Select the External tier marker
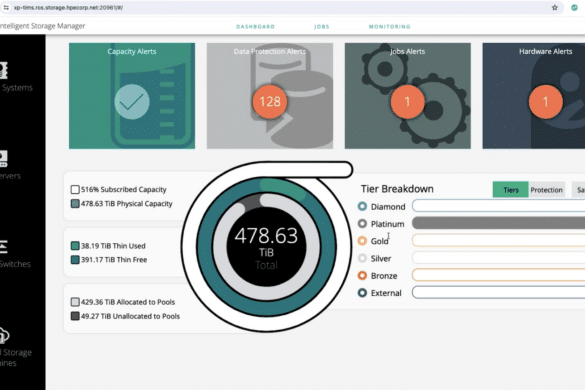585x390 pixels. pyautogui.click(x=362, y=293)
